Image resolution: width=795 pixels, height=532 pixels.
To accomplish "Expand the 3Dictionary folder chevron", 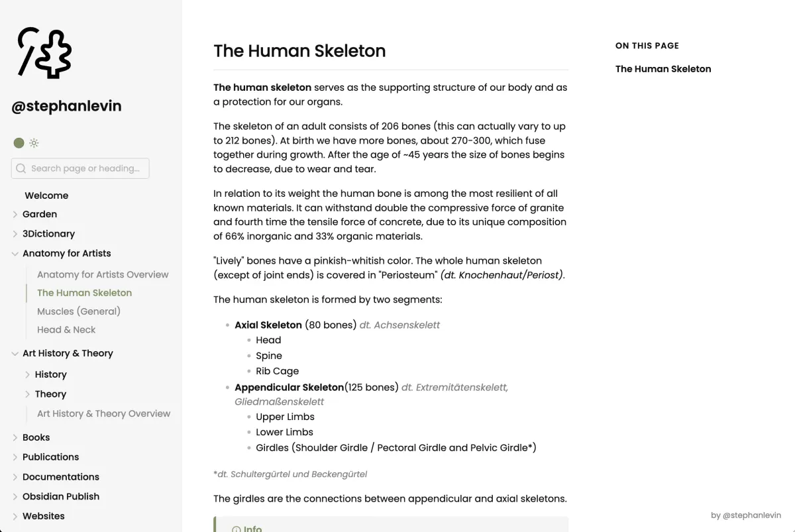I will [15, 234].
